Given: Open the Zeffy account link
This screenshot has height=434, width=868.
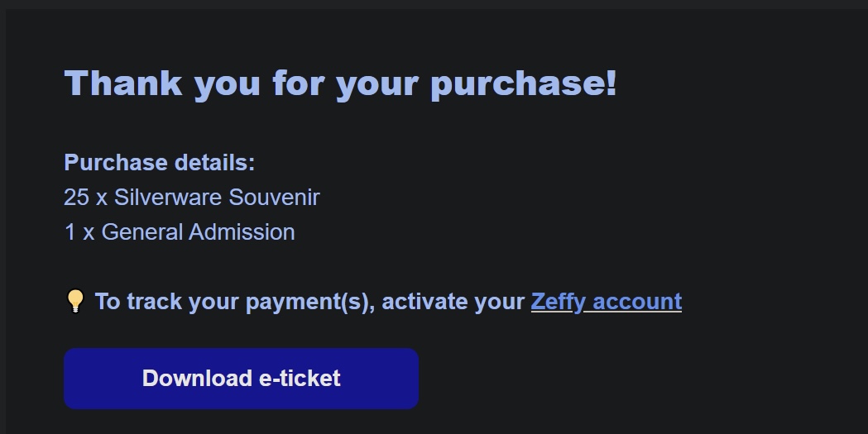Looking at the screenshot, I should (x=607, y=302).
